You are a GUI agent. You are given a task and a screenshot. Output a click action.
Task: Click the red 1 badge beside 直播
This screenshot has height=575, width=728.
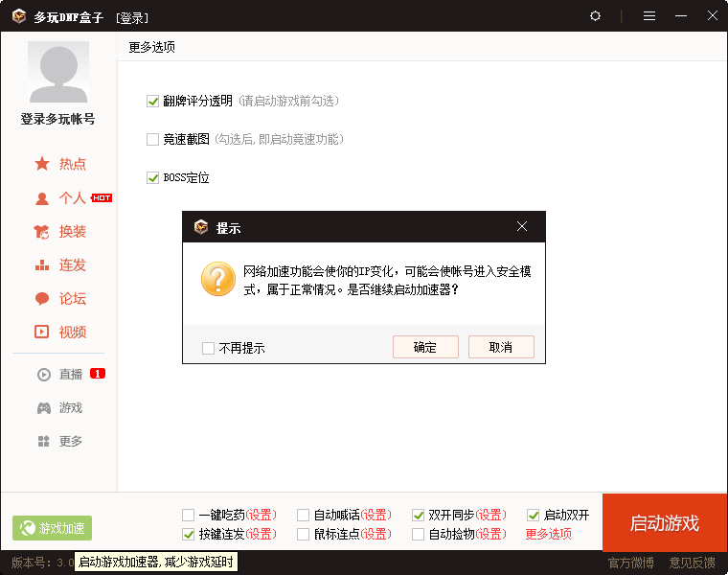(98, 374)
